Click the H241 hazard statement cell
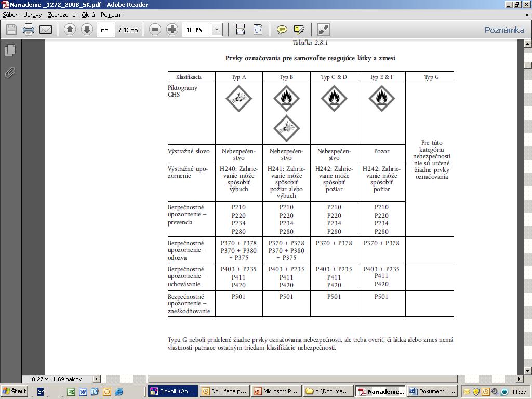532x399 pixels. (x=286, y=182)
